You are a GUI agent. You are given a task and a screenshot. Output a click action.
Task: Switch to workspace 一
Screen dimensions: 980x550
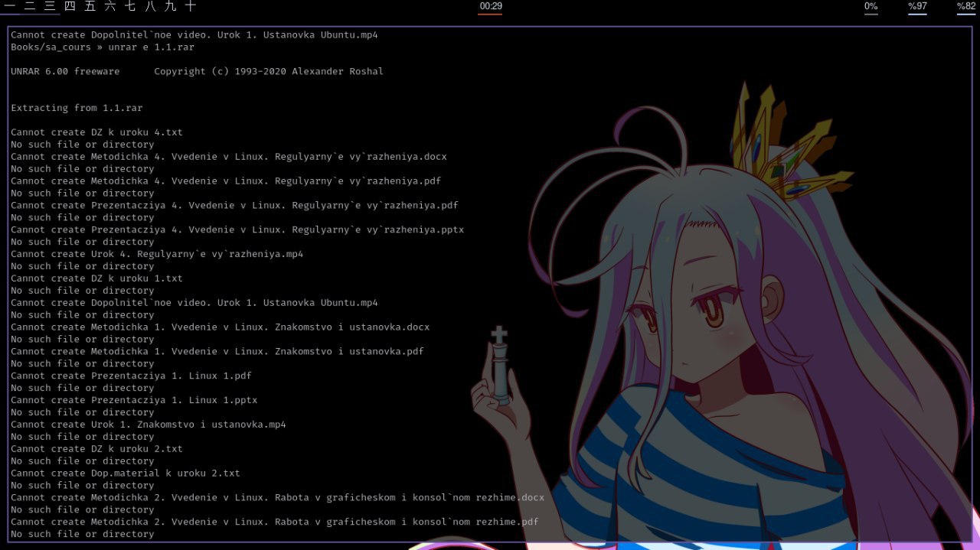coord(10,6)
